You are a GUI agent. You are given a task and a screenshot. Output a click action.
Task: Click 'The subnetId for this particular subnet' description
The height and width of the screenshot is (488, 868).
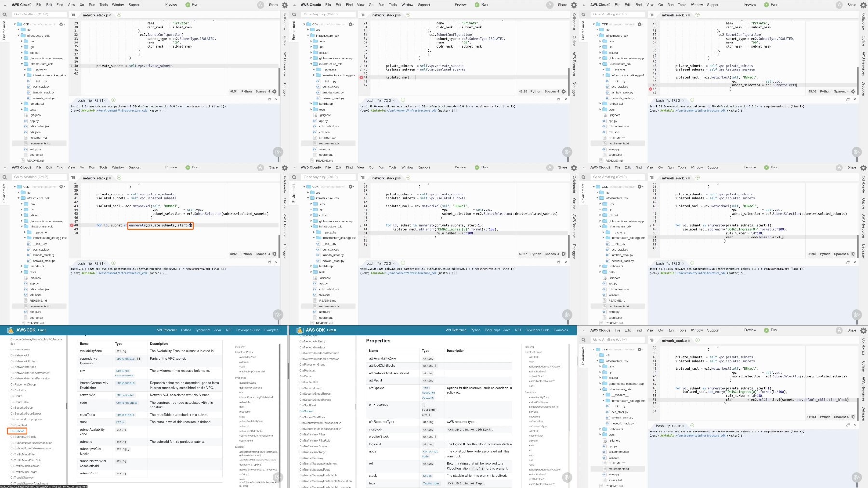point(177,442)
